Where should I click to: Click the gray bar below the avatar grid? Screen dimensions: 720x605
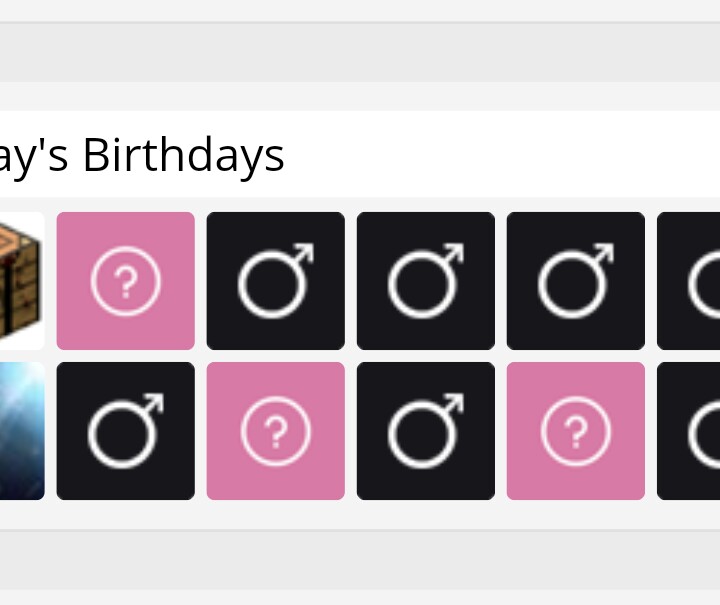(360, 560)
